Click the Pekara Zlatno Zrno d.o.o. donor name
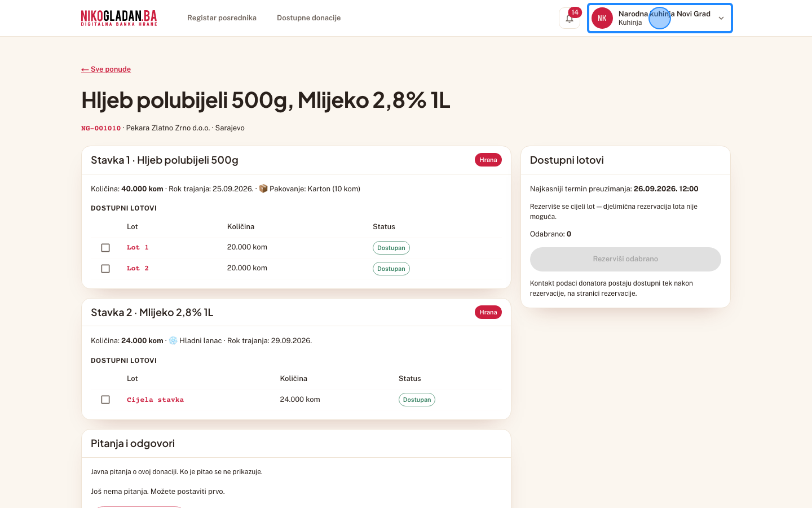 pyautogui.click(x=168, y=128)
